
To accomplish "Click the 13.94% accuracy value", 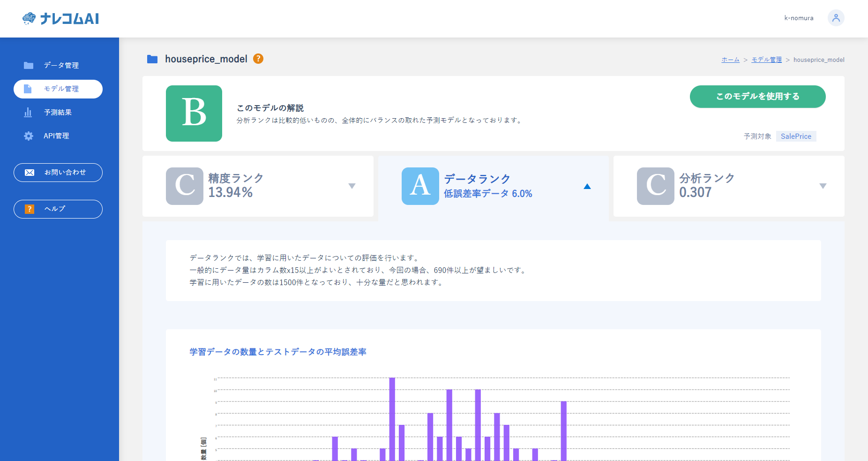I will [x=231, y=192].
